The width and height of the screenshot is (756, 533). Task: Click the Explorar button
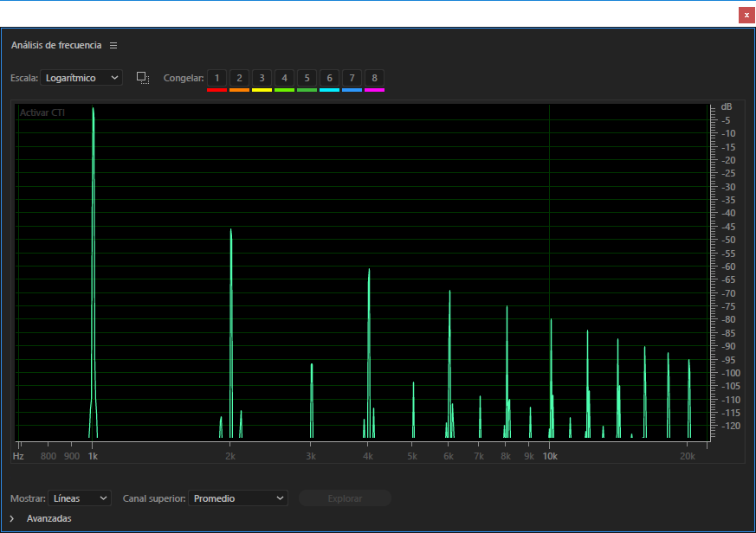point(345,498)
